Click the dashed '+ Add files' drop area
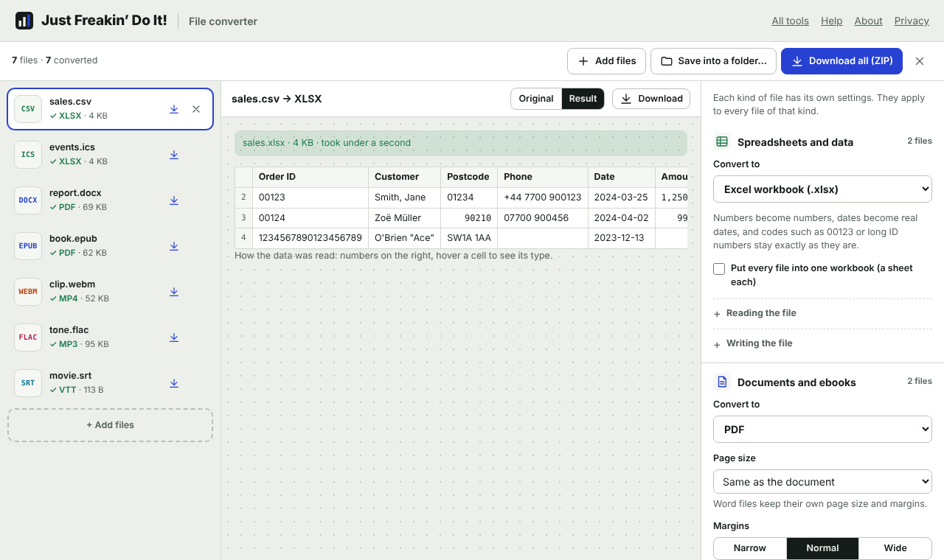 (111, 425)
